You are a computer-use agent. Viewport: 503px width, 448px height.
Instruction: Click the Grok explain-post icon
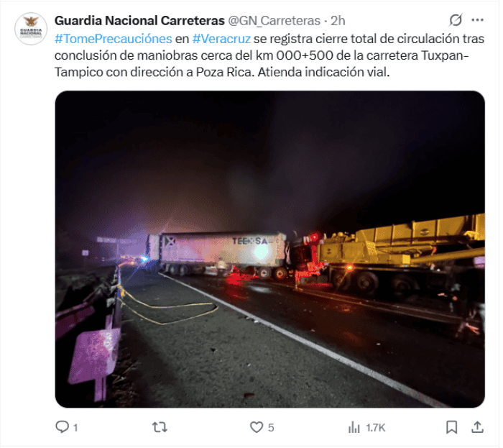(456, 20)
